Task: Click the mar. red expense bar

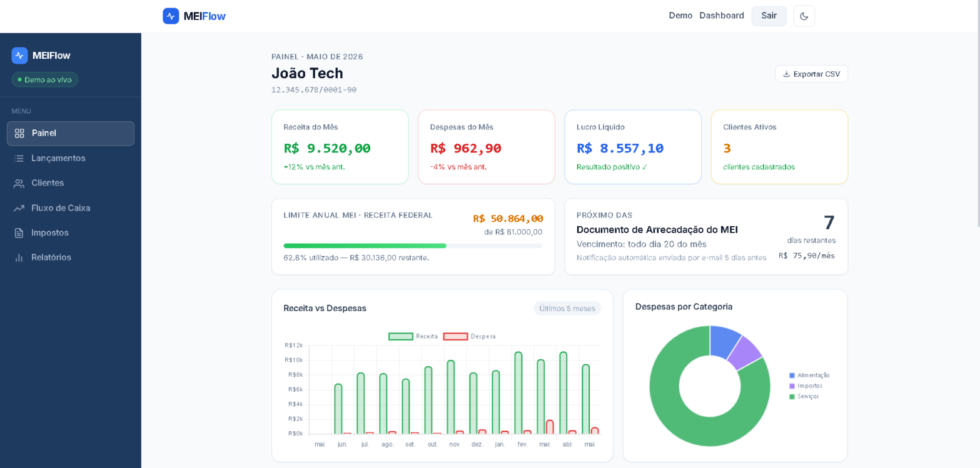Action: click(550, 427)
